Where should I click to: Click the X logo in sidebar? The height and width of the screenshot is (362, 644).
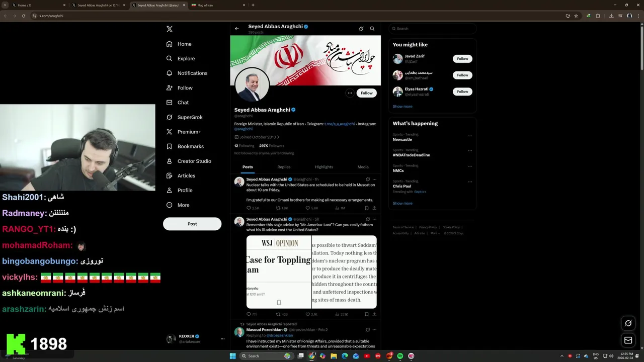click(170, 29)
